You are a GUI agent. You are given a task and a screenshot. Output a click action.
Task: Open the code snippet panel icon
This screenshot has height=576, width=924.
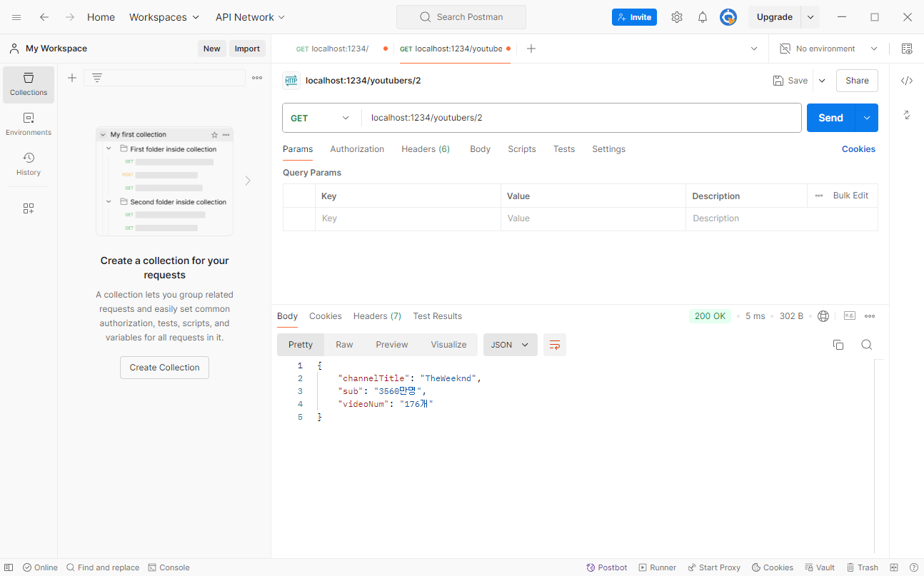pos(907,81)
